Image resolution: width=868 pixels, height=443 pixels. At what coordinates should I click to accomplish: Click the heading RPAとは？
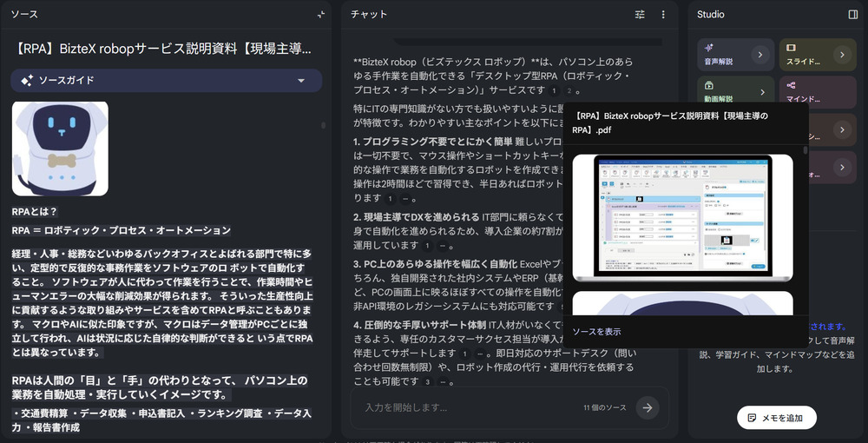[35, 212]
